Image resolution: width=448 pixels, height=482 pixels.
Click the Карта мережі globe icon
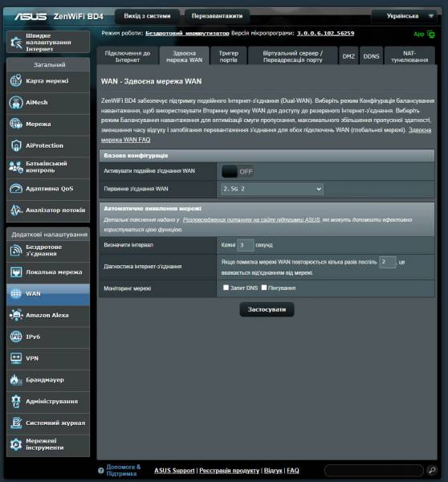click(x=16, y=81)
